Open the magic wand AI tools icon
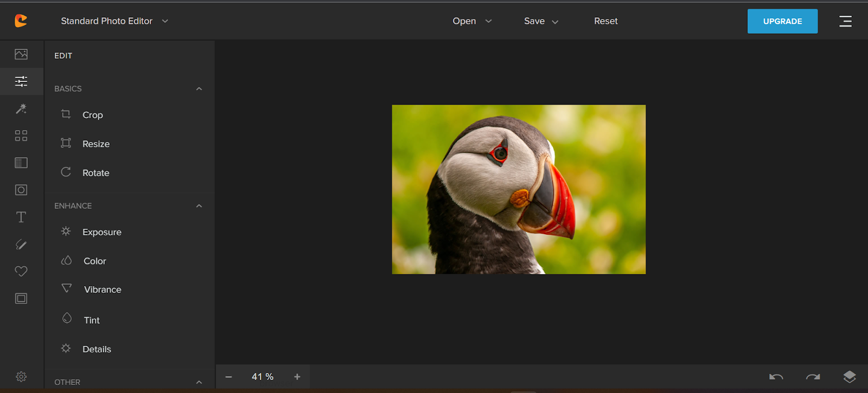868x393 pixels. [21, 108]
